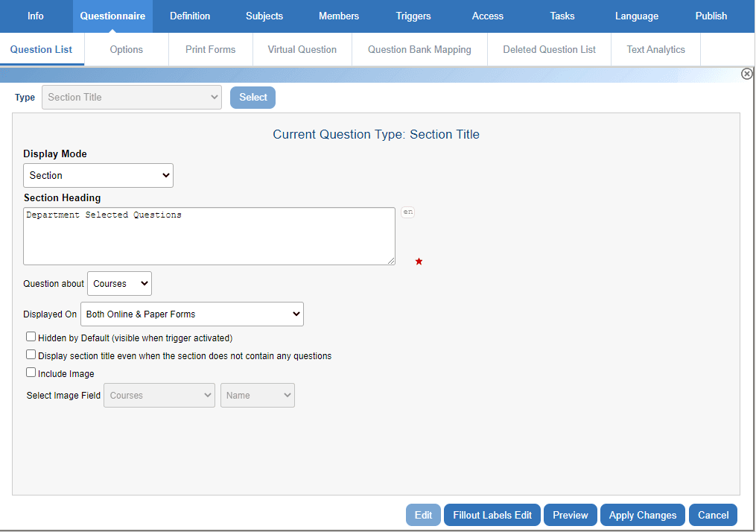The image size is (756, 532).
Task: Open the Members tab
Action: click(x=339, y=16)
